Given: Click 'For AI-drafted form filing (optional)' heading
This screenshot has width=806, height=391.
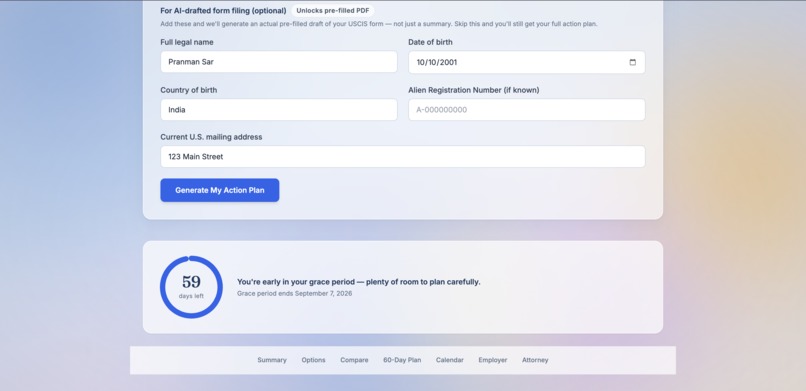Looking at the screenshot, I should (x=223, y=10).
